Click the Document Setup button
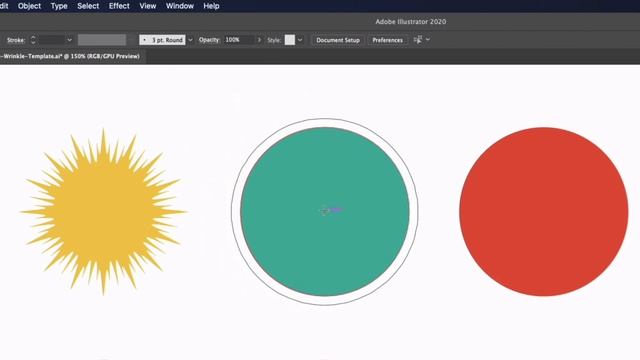 pyautogui.click(x=338, y=40)
